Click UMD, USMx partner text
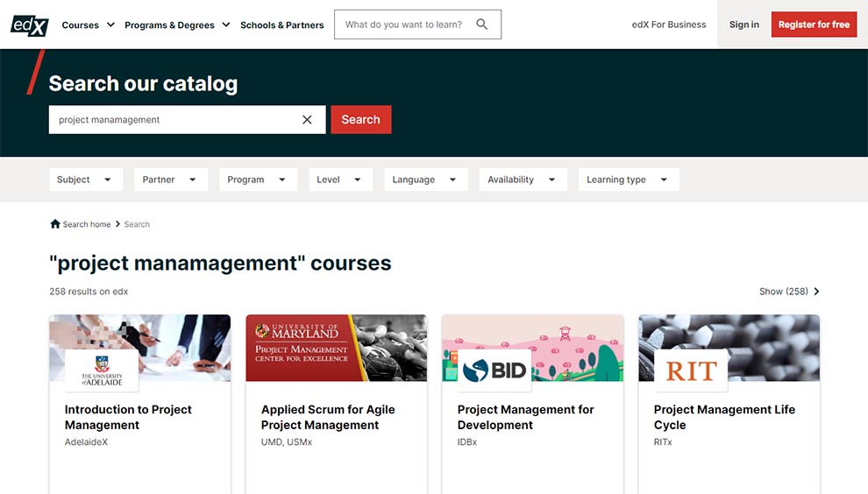The height and width of the screenshot is (494, 868). tap(287, 442)
